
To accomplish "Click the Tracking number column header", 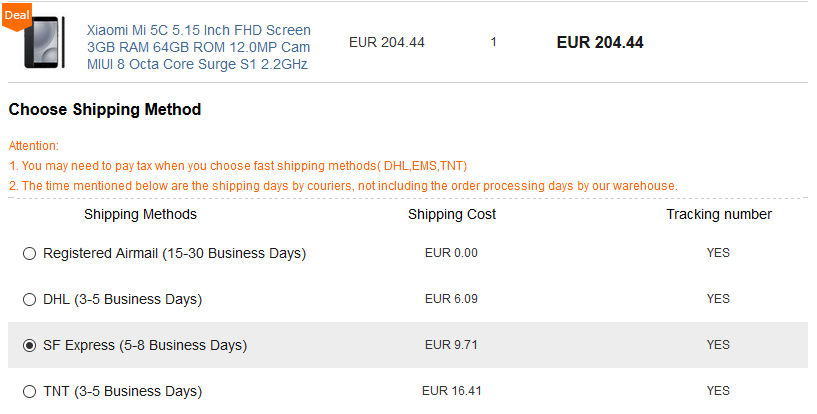I will [x=719, y=214].
